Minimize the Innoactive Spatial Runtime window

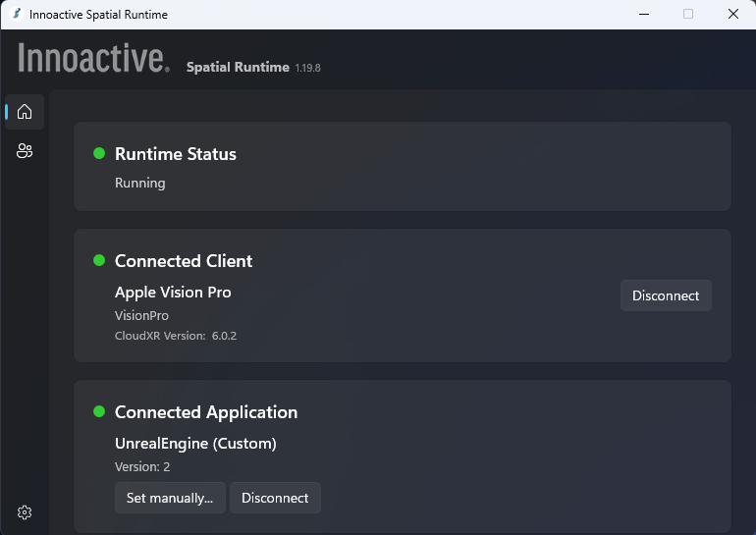643,14
